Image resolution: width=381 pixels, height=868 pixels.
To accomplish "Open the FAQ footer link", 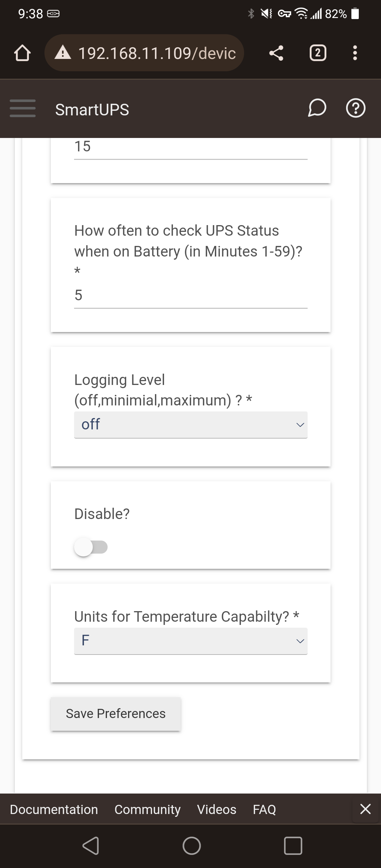I will tap(264, 809).
